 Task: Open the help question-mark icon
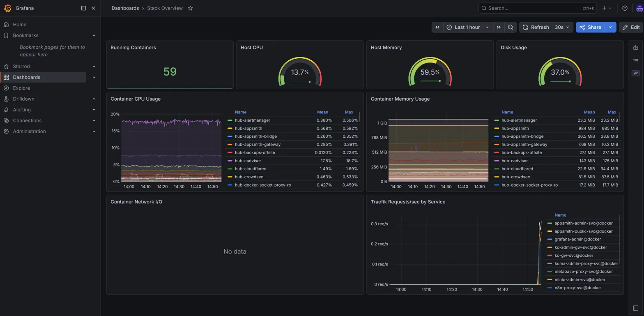point(625,8)
